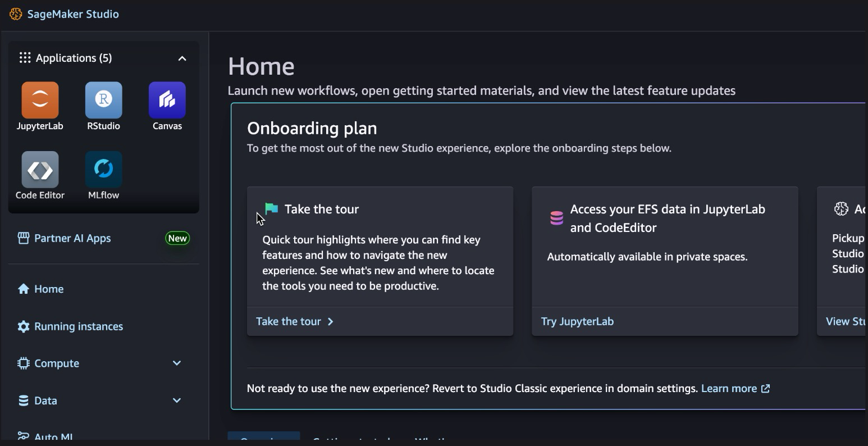Click the EFS data database icon

(x=556, y=218)
